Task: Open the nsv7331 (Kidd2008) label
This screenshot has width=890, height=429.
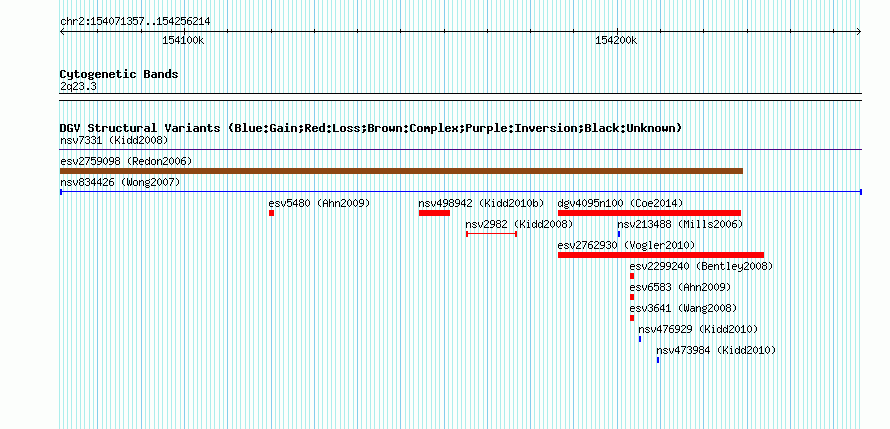Action: click(114, 140)
